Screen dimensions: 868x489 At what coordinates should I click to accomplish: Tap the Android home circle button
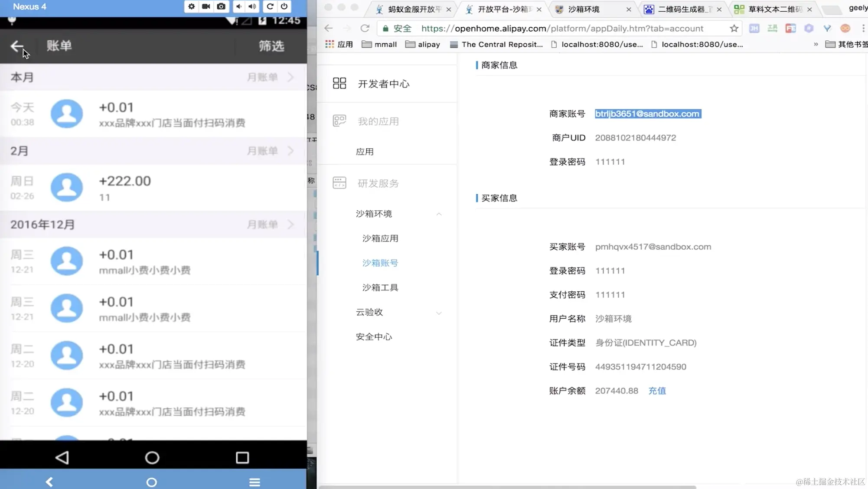152,457
